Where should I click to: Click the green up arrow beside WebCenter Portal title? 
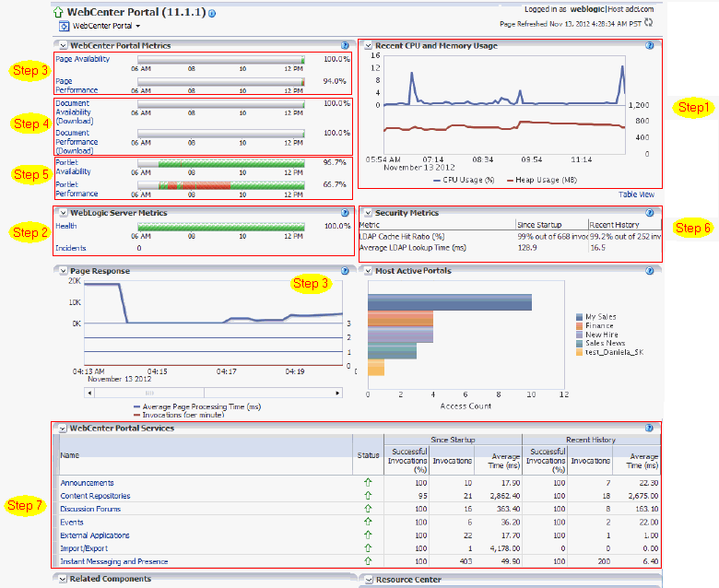58,12
